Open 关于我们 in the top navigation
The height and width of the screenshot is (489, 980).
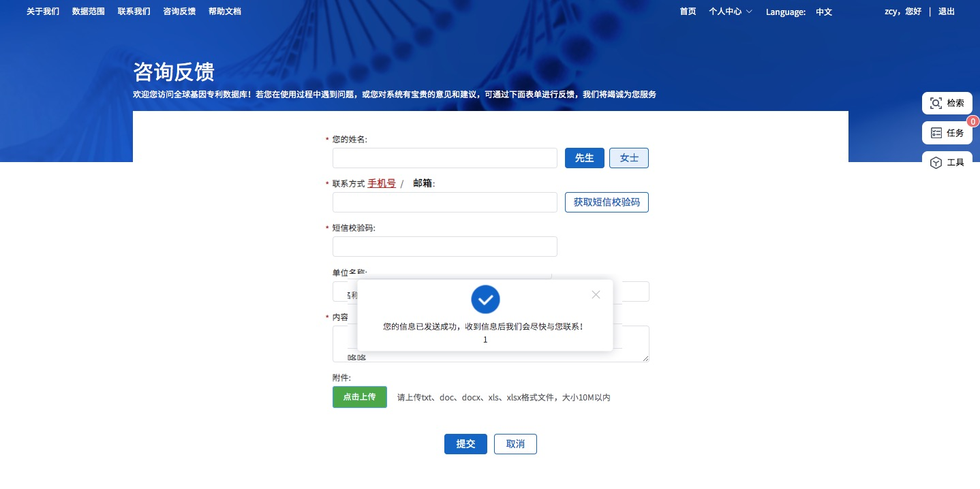pos(43,12)
